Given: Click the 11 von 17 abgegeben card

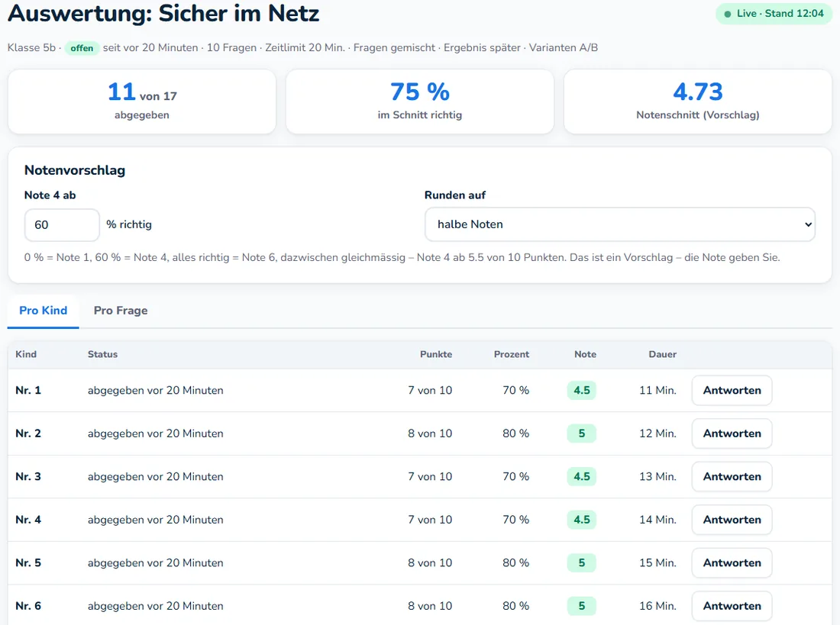Looking at the screenshot, I should tap(142, 101).
